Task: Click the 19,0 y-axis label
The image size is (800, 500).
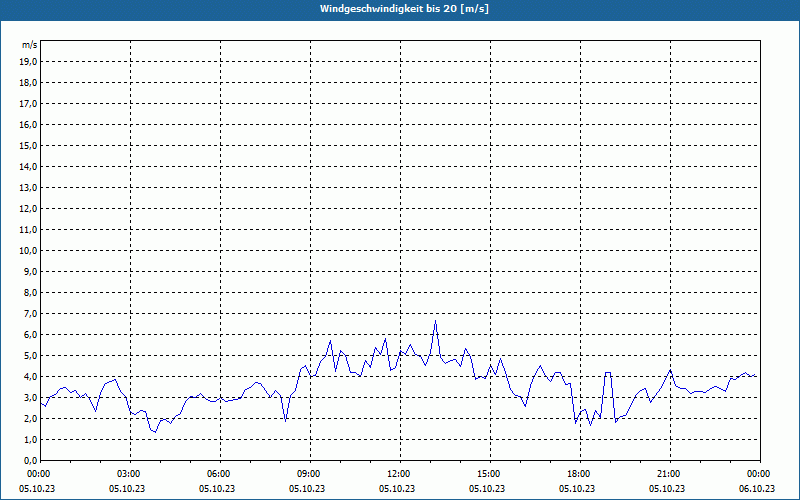Action: coord(28,62)
